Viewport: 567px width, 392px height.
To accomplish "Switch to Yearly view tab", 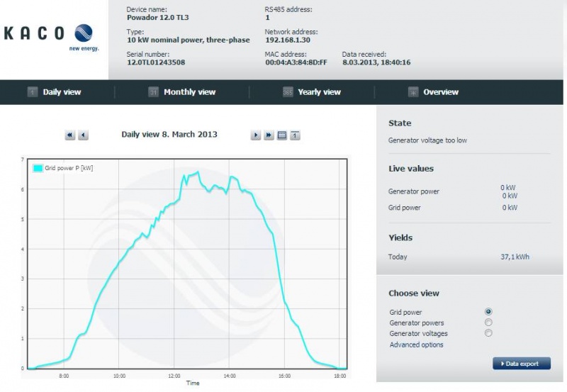I will (319, 92).
